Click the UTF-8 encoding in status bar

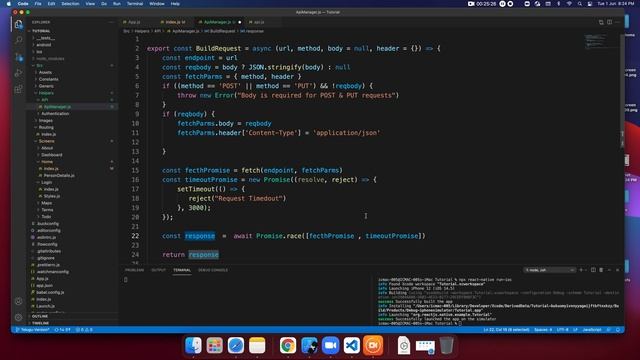click(x=562, y=330)
